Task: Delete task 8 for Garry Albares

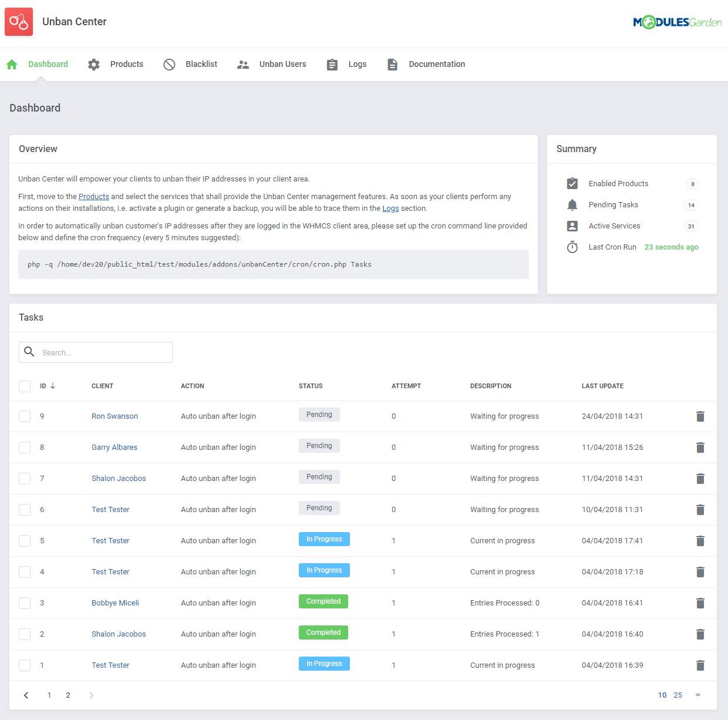Action: 700,448
